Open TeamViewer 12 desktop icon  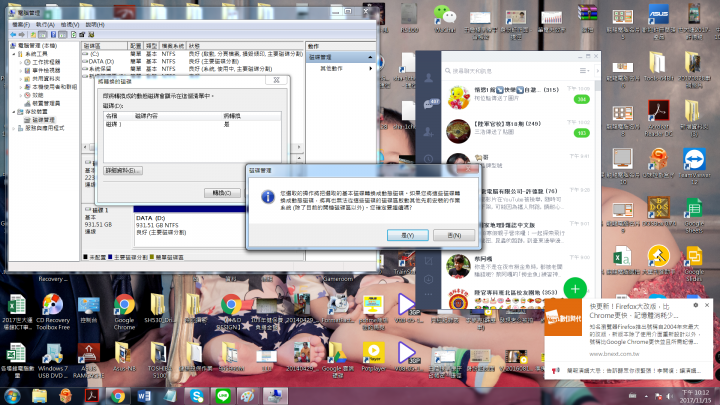694,166
